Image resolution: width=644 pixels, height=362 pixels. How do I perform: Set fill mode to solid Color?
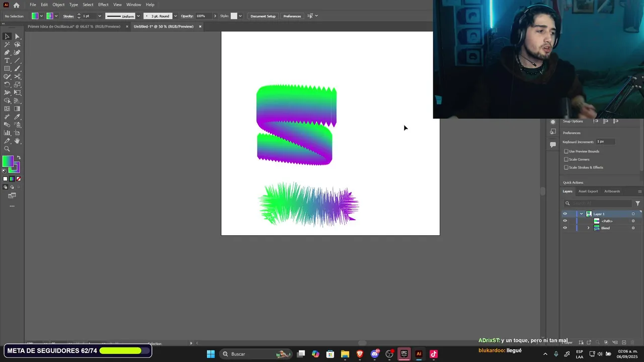6,179
